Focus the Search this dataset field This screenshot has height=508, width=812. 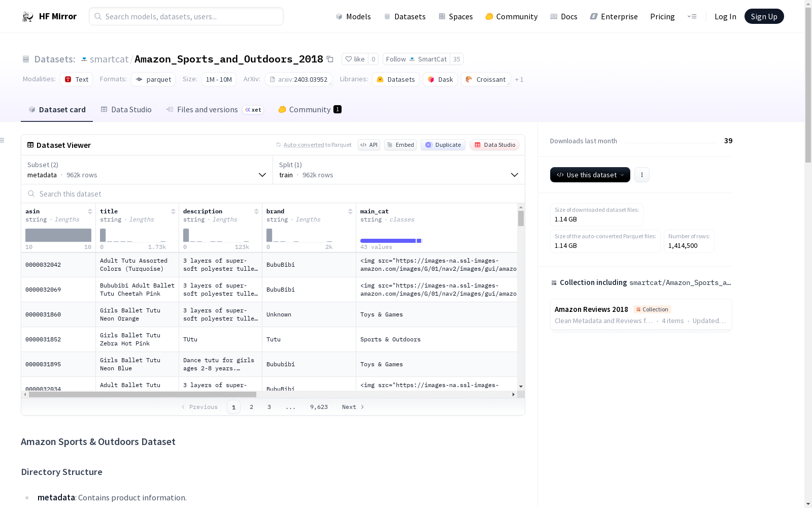[273, 194]
